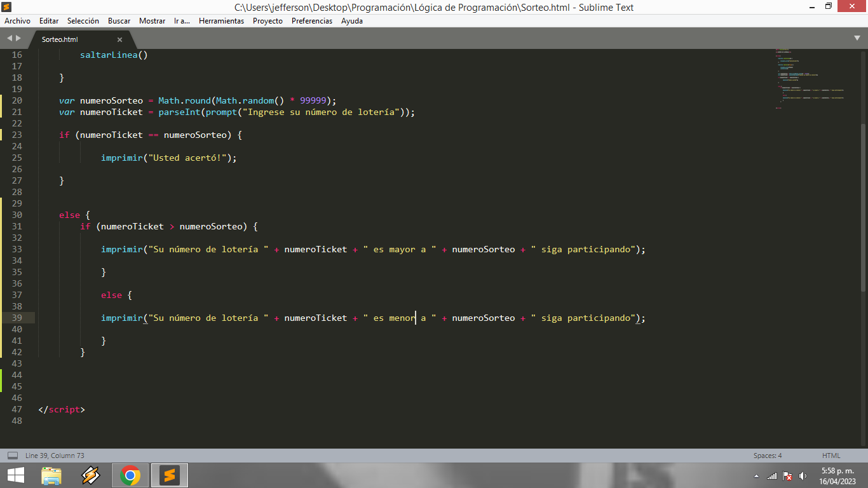The height and width of the screenshot is (488, 868).
Task: Open the Spaces: 4 indentation selector
Action: pos(768,456)
